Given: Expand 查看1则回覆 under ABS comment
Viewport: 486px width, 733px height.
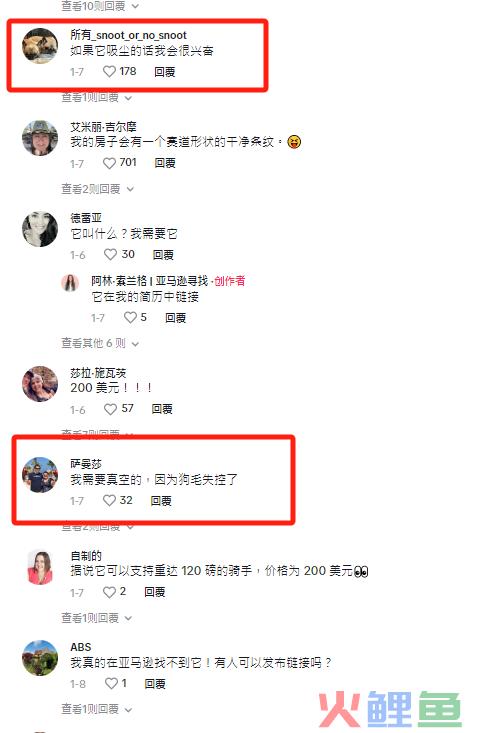Looking at the screenshot, I should point(97,709).
